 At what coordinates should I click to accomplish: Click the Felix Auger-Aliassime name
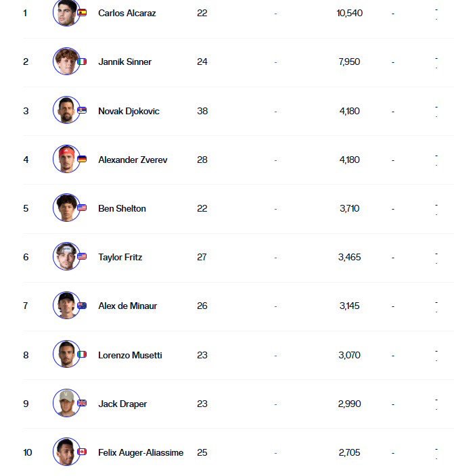(141, 452)
